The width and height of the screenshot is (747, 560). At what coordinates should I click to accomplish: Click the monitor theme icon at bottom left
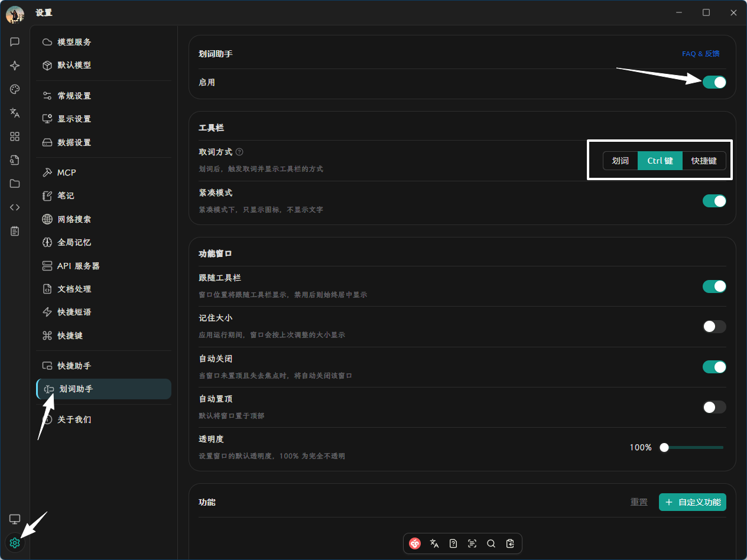point(15,519)
